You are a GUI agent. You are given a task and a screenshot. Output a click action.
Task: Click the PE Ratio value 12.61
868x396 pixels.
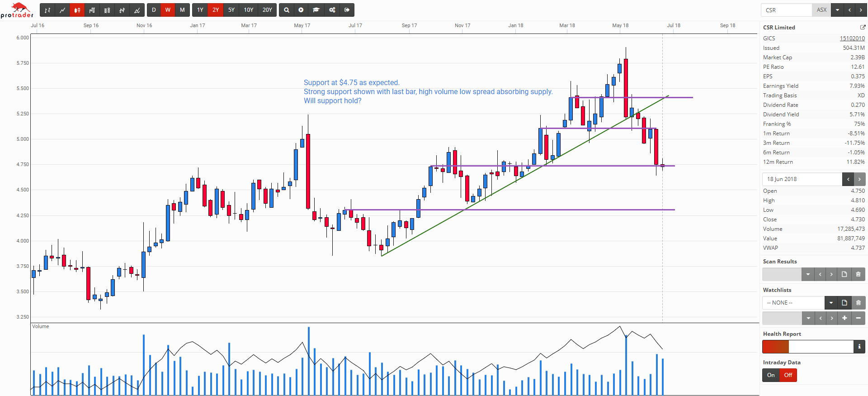[x=858, y=67]
